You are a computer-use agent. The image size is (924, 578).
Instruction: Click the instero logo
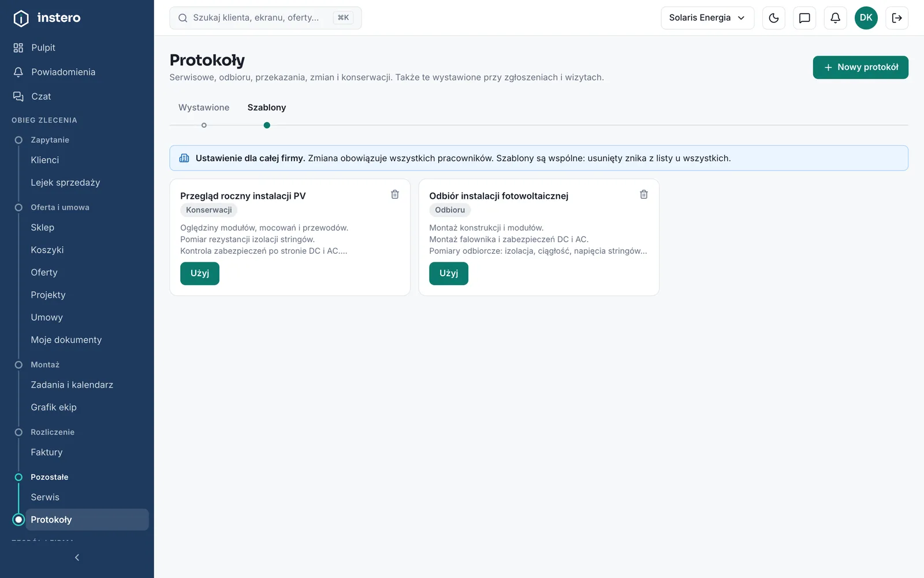tap(47, 18)
